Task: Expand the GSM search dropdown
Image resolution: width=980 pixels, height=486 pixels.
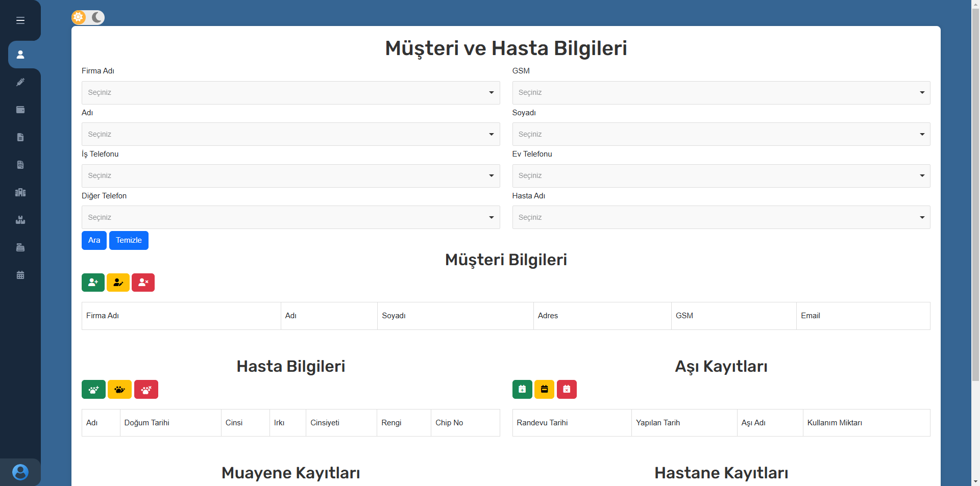Action: click(x=721, y=93)
